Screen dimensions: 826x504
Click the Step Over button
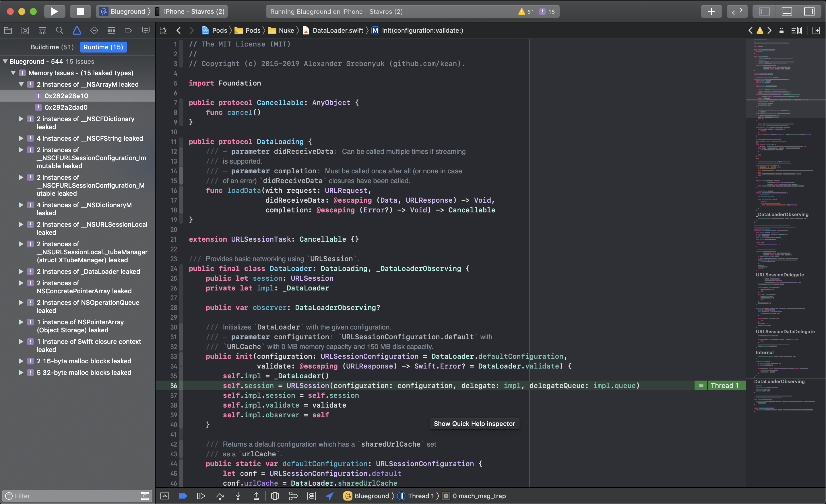pos(220,496)
